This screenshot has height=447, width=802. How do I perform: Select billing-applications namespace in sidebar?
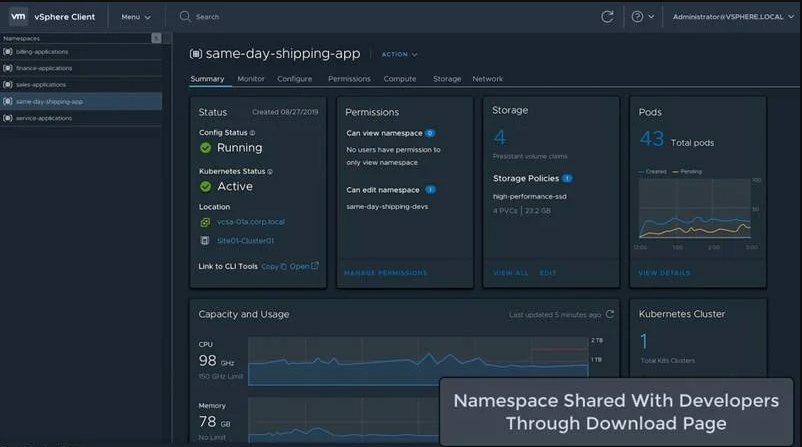click(81, 52)
